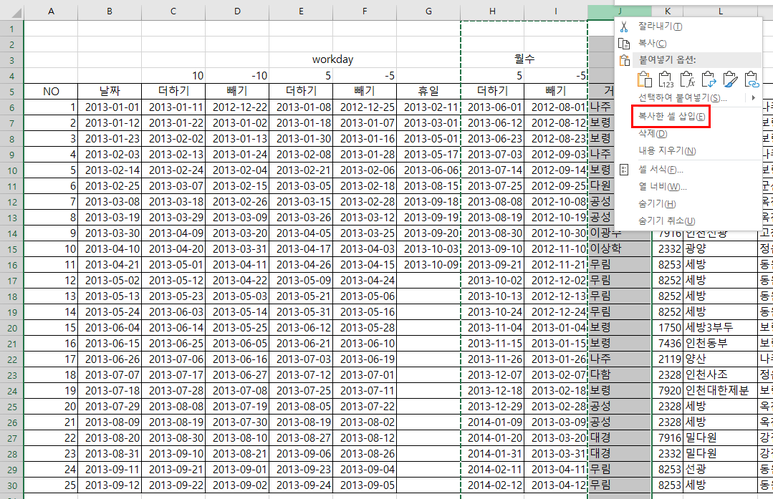Choose the Paste Values (123) icon
The width and height of the screenshot is (773, 499).
pos(666,79)
